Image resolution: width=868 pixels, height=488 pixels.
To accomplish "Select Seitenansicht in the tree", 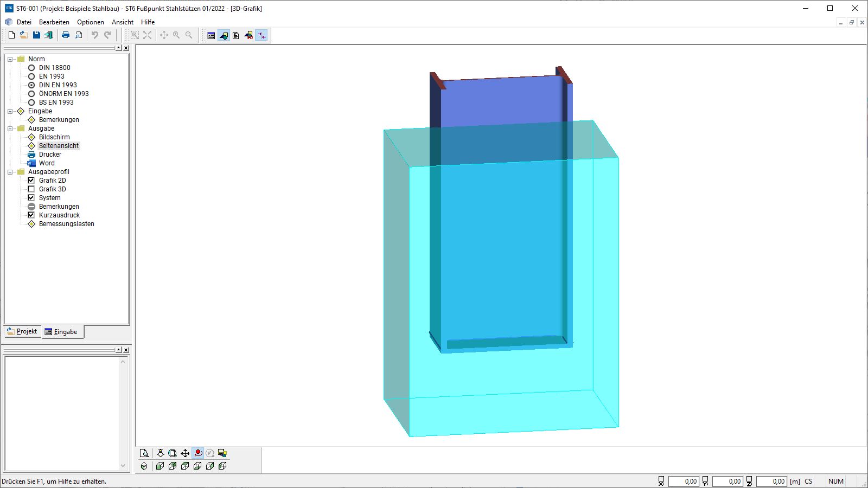I will click(59, 146).
